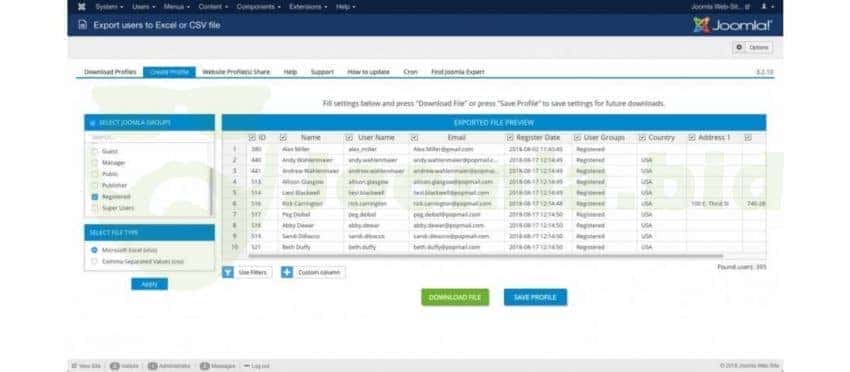
Task: Open the Components dropdown menu
Action: (x=258, y=7)
